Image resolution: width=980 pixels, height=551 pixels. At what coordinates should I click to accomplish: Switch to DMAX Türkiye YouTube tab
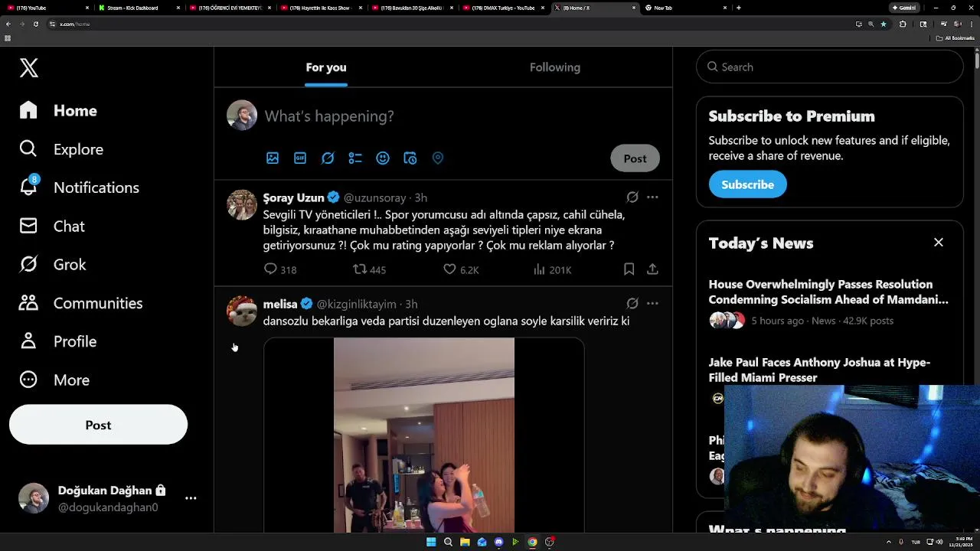(505, 8)
